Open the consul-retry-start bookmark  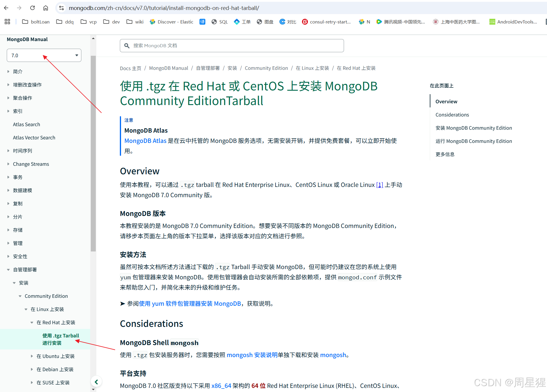point(326,22)
